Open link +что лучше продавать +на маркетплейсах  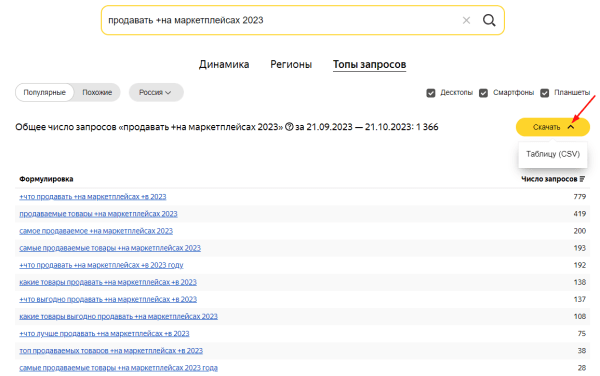(x=104, y=334)
